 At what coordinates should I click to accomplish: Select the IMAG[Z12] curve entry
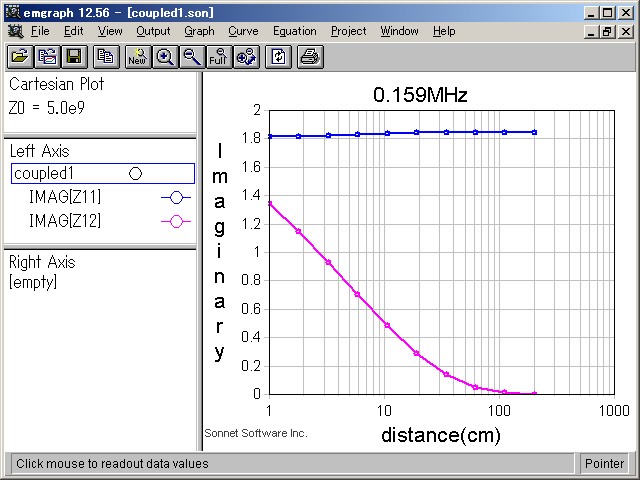pyautogui.click(x=64, y=221)
